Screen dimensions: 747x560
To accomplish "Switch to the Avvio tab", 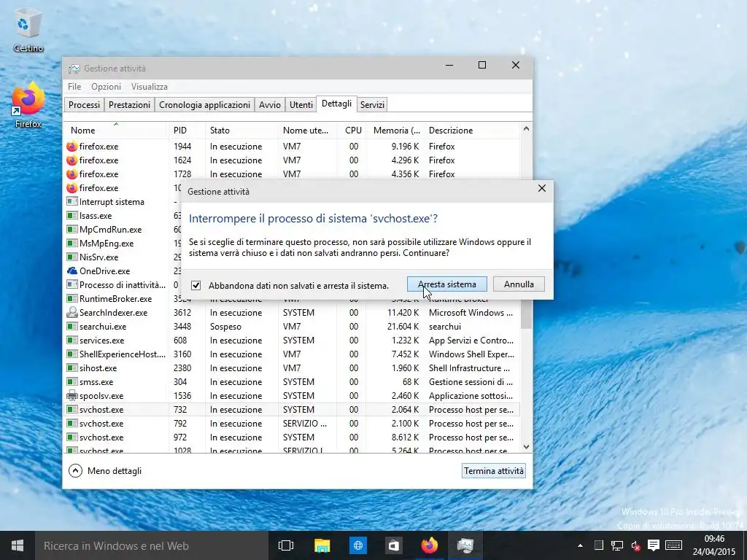I will [x=270, y=105].
